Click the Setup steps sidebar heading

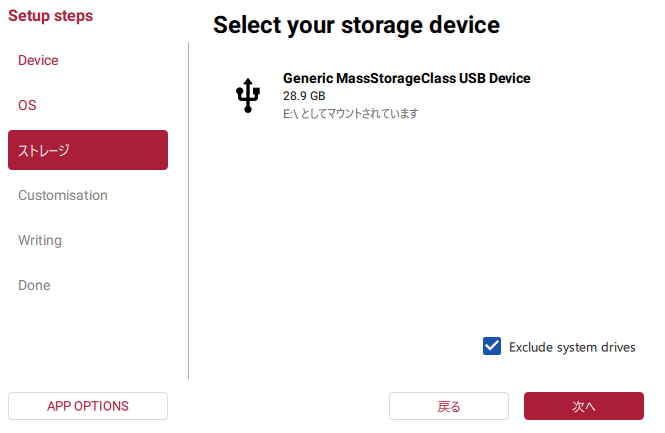[50, 16]
